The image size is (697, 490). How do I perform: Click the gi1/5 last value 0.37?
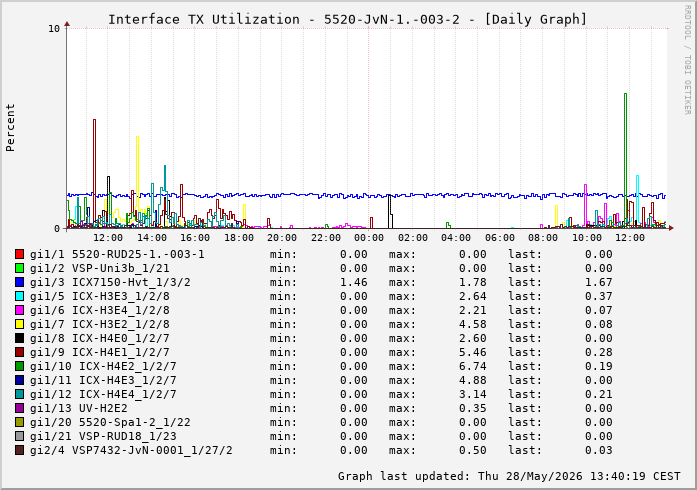pyautogui.click(x=599, y=296)
